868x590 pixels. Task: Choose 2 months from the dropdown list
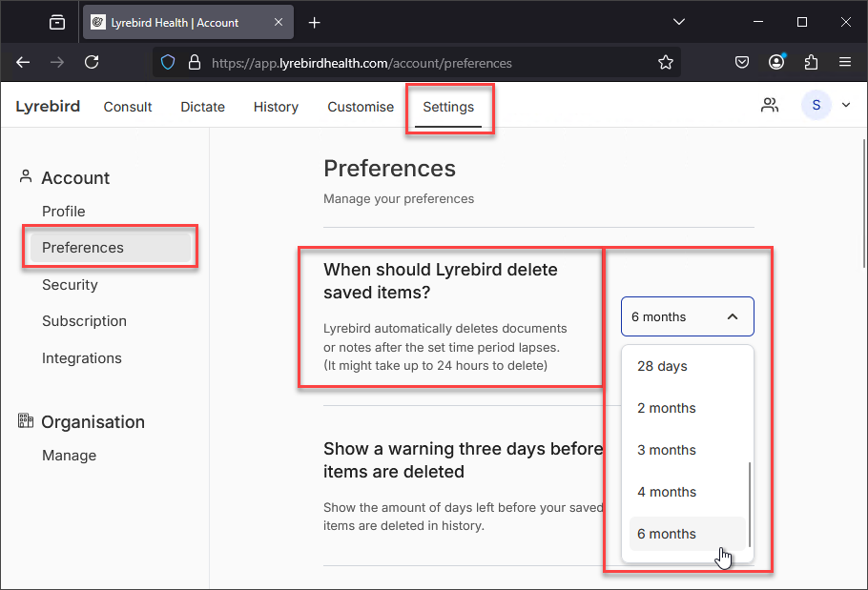687,408
